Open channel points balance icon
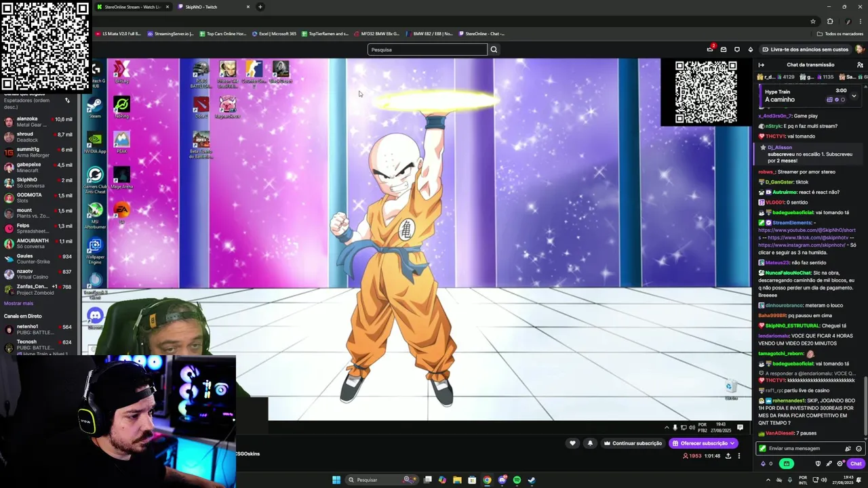 (x=766, y=464)
